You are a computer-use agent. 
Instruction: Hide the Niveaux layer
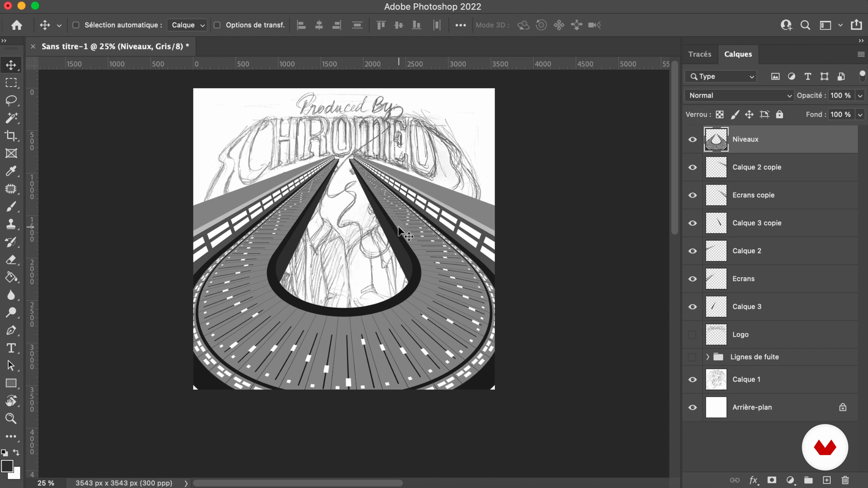pyautogui.click(x=692, y=139)
